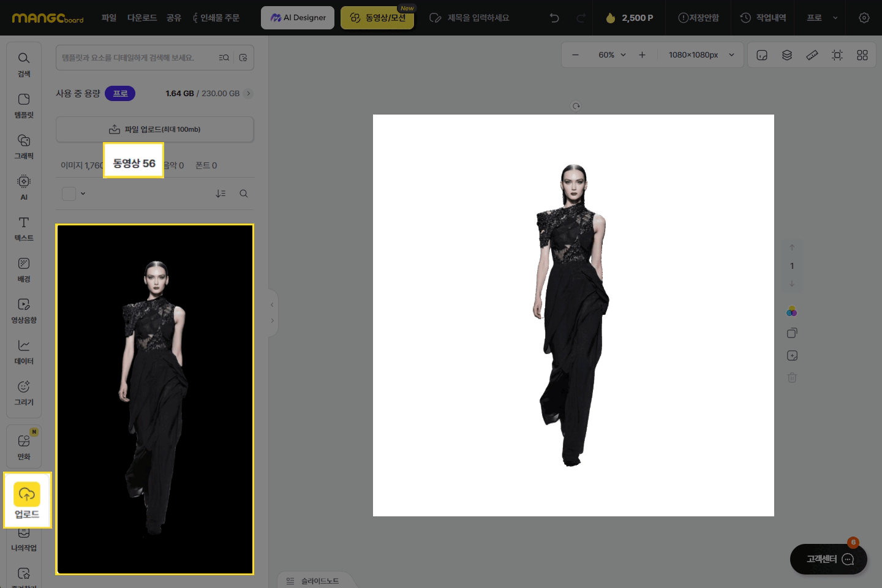
Task: Open the 파일 menu
Action: click(x=109, y=18)
